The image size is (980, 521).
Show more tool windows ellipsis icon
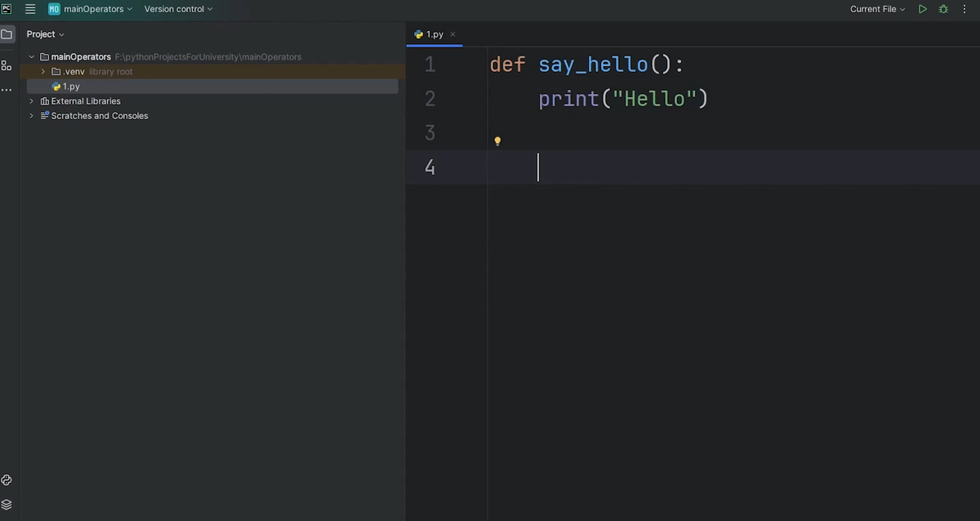7,89
